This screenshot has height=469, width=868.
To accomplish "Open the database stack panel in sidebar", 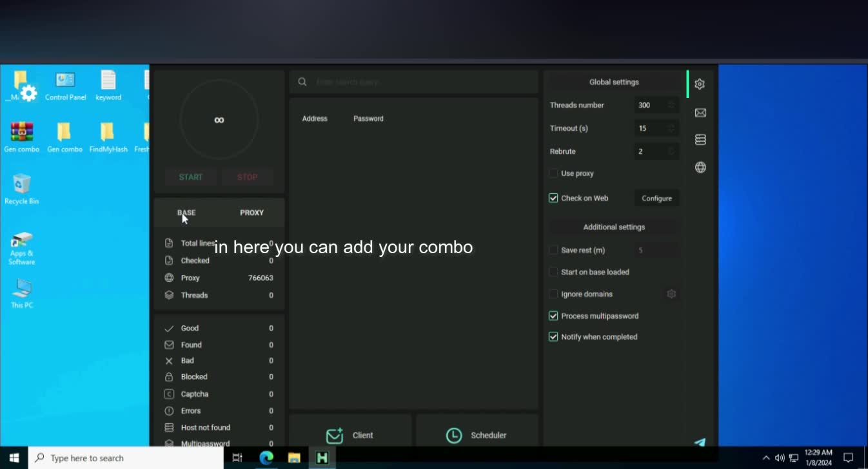I will point(700,140).
